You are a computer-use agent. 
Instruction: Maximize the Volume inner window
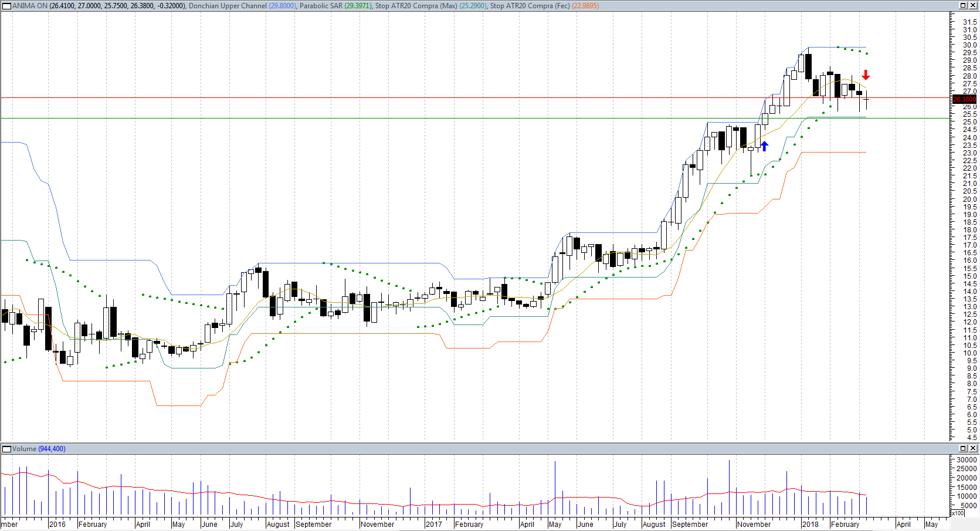[963, 448]
